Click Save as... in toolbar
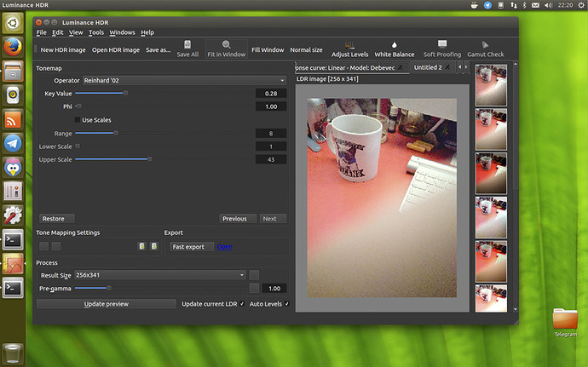 158,50
